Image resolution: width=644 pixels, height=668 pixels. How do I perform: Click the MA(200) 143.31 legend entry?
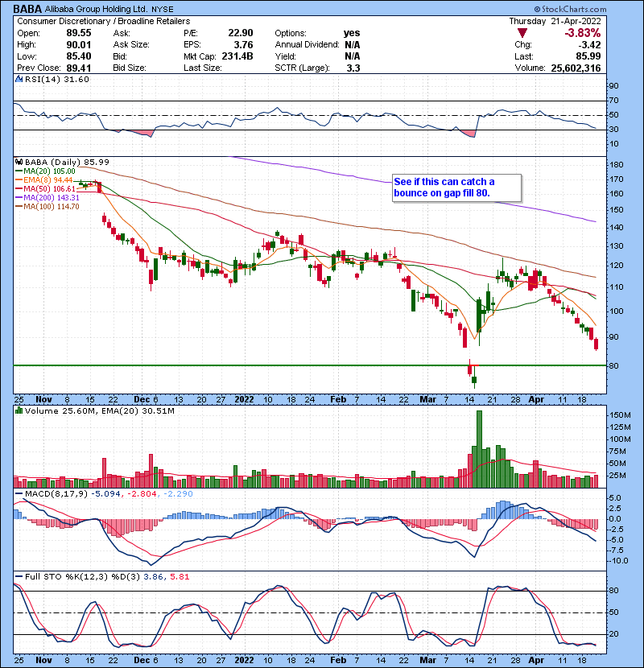47,198
